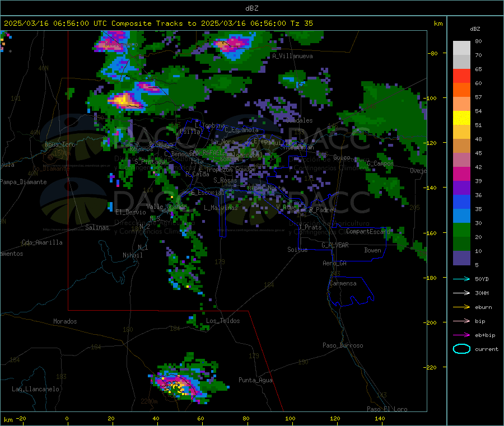Click the R_Caida map label
Screen dimensions: 504x426
click(x=197, y=174)
